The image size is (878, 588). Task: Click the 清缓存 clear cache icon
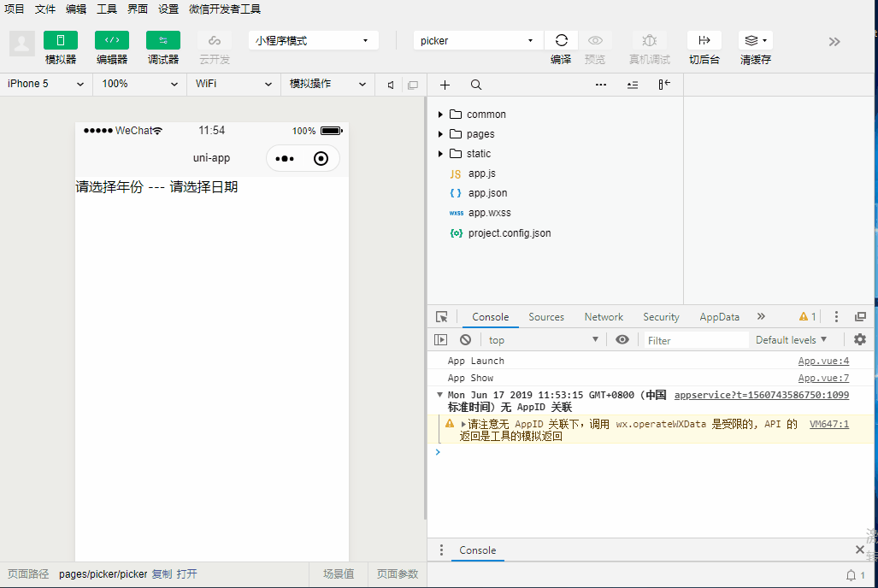coord(756,40)
